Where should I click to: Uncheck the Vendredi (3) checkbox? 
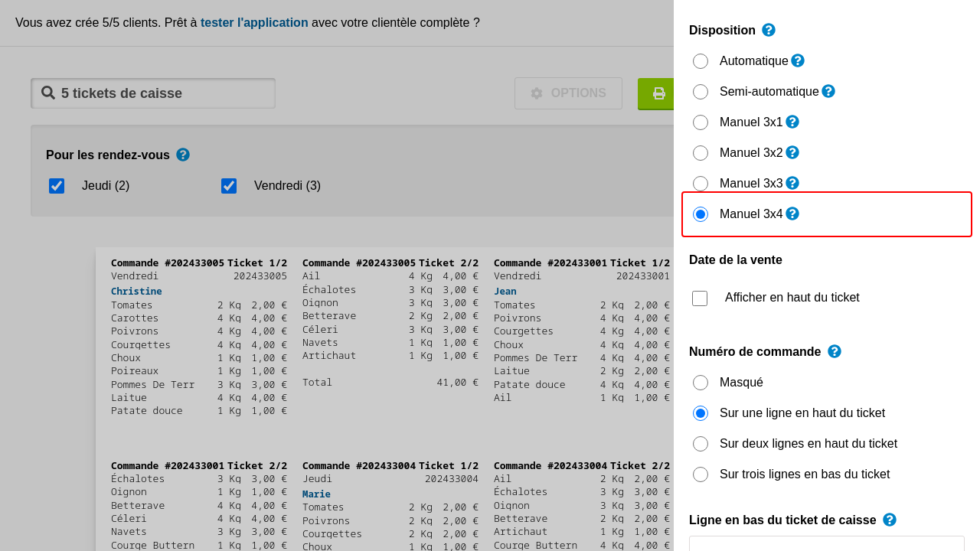coord(229,186)
